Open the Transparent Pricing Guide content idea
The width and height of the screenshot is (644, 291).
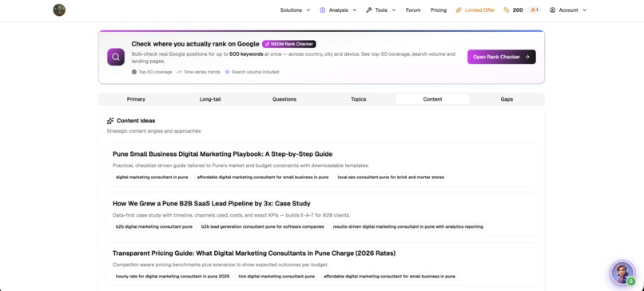tap(254, 253)
